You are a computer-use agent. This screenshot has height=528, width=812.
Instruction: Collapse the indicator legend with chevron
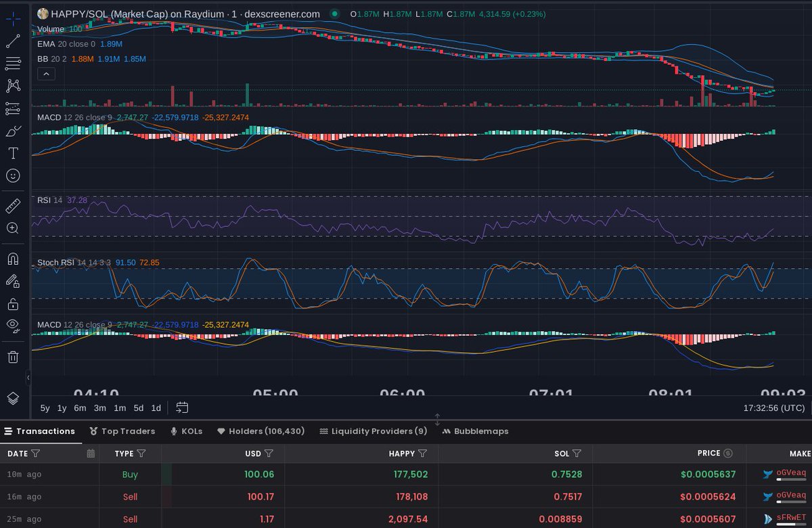tap(47, 74)
